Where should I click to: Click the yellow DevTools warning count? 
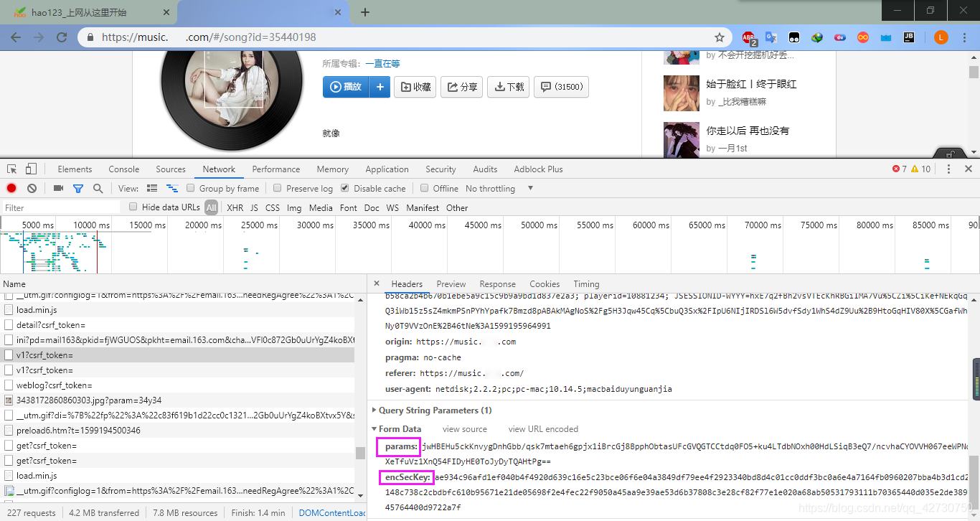(921, 169)
